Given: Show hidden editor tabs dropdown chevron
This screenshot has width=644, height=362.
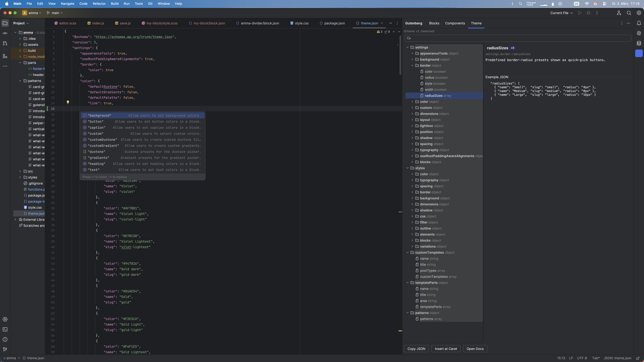Looking at the screenshot, I should [390, 23].
